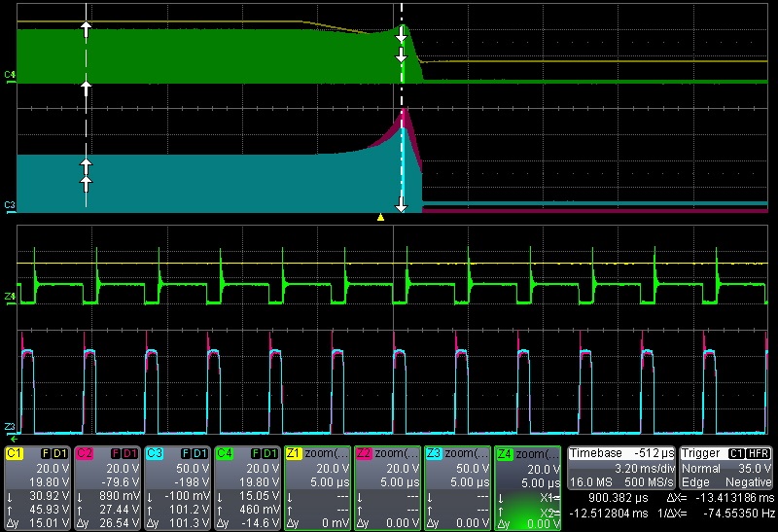This screenshot has height=532, width=778.
Task: Open the pink C2 channel badge
Action: point(84,453)
